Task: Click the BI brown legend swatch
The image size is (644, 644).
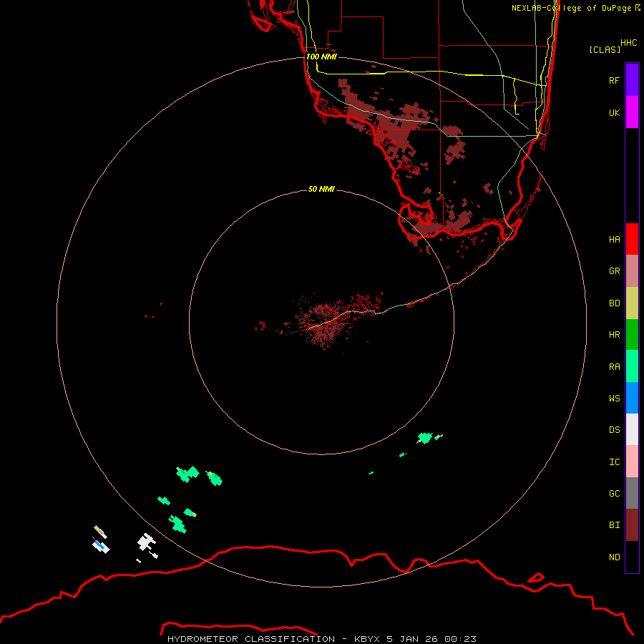Action: (x=632, y=525)
